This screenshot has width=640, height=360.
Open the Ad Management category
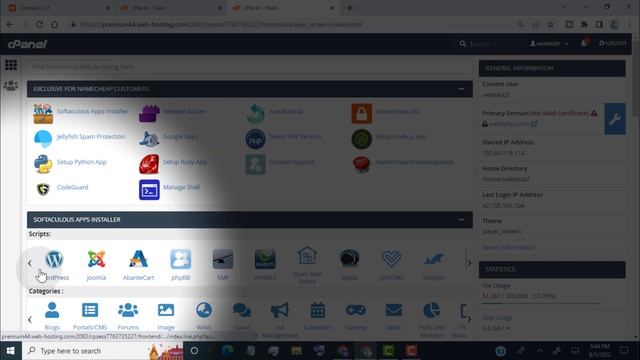pyautogui.click(x=280, y=320)
